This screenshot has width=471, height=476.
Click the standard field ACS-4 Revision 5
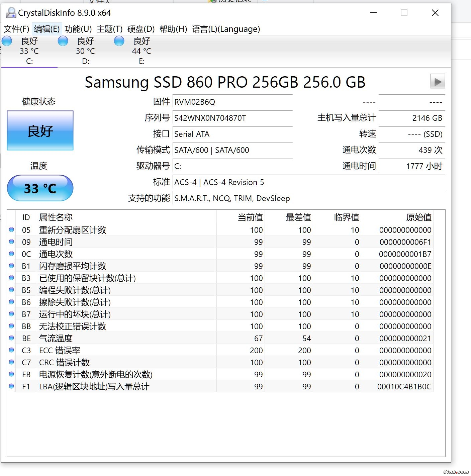point(309,182)
